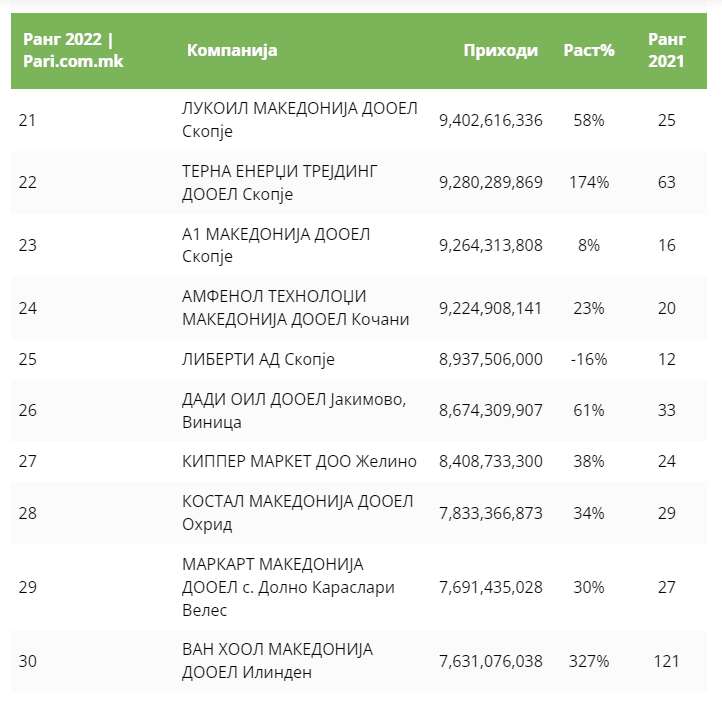Click the Ранг 2022 Pari.com.mk header
Image resolution: width=722 pixels, height=703 pixels.
68,51
